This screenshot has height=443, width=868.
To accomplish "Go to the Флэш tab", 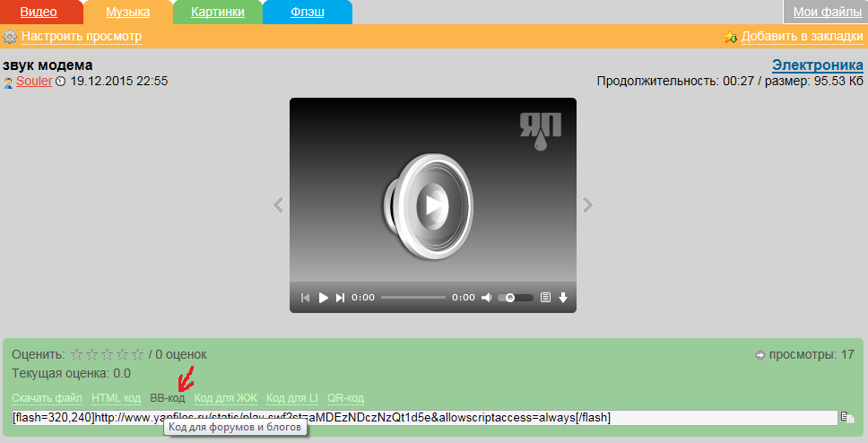I will point(308,13).
